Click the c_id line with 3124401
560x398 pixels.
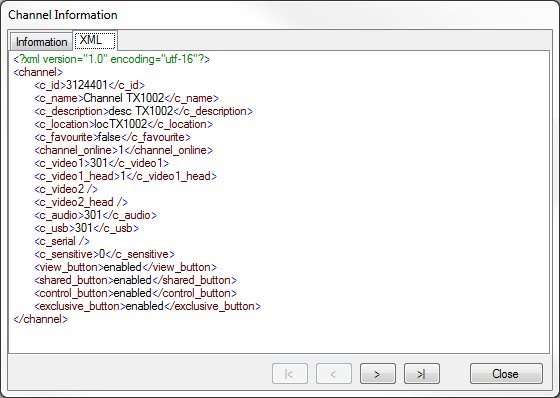(89, 85)
